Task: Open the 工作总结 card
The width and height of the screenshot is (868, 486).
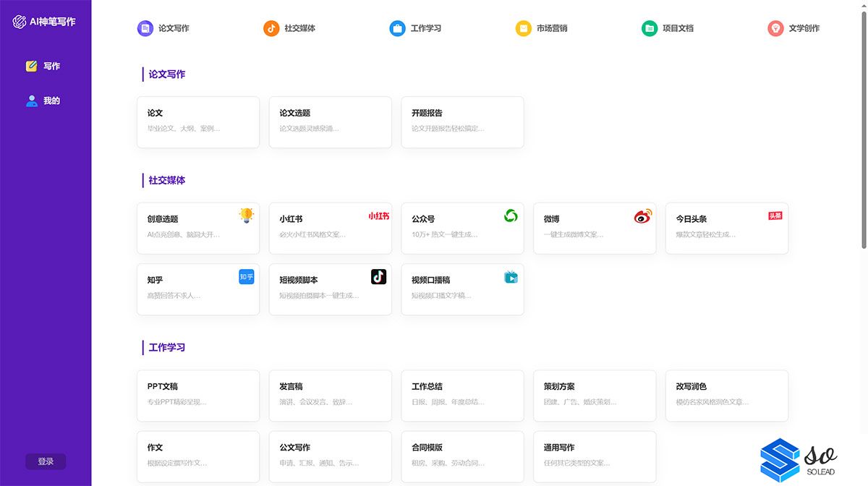Action: pos(463,396)
